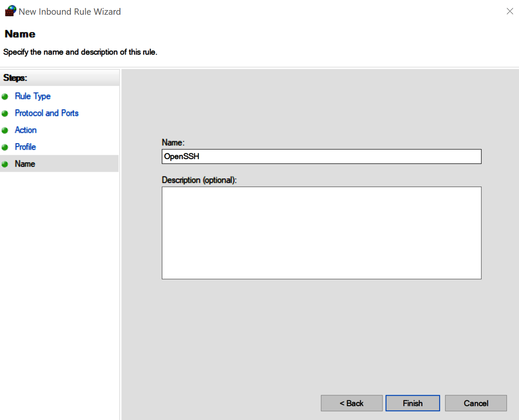Open the Protocol and Ports step
519x420 pixels.
(46, 113)
